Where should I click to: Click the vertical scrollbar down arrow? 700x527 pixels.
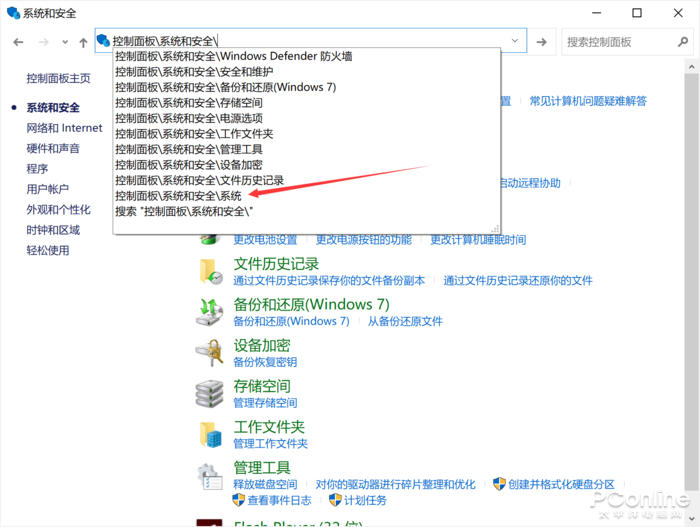[x=692, y=519]
